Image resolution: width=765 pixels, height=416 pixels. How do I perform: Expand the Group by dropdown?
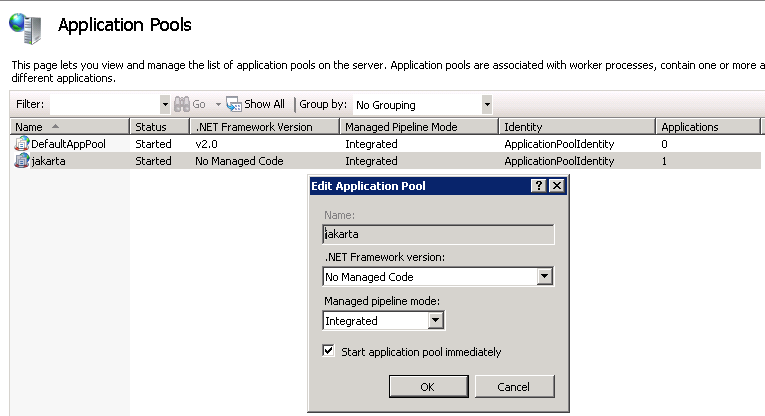pos(487,104)
